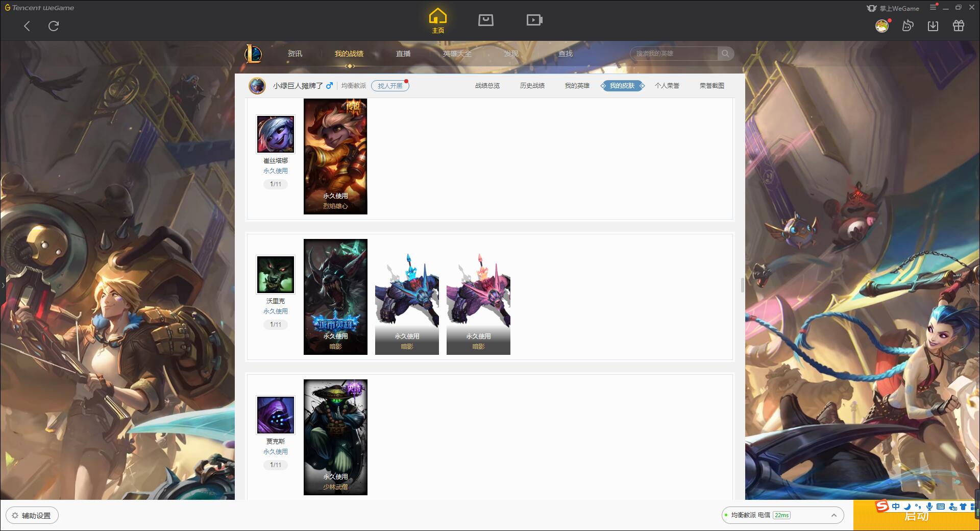Switch to the 发现 tab
The height and width of the screenshot is (531, 980).
tap(511, 54)
